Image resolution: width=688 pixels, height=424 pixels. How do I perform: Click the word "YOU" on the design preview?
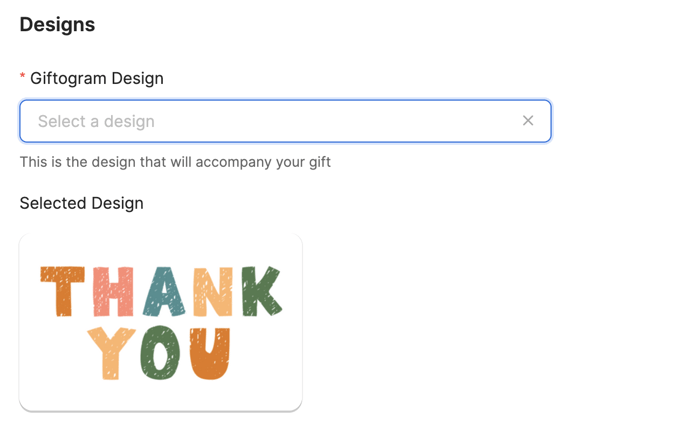pyautogui.click(x=160, y=353)
